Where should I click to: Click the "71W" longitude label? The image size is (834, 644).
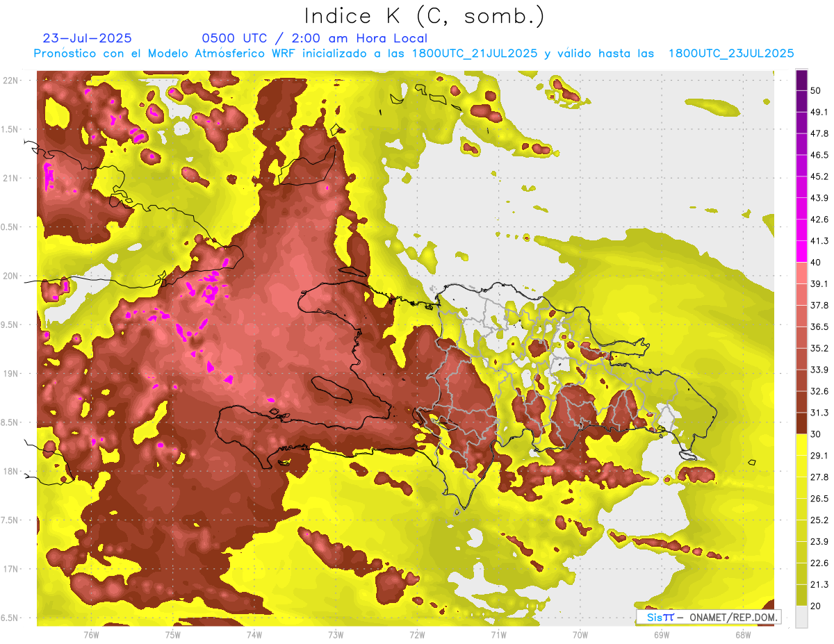point(498,634)
